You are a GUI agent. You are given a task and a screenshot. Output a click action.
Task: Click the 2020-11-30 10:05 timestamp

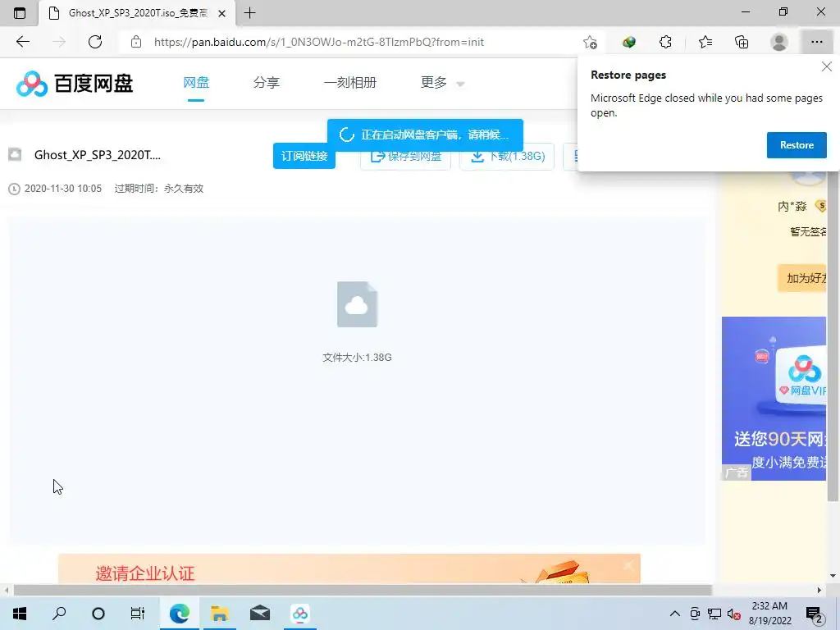(62, 189)
